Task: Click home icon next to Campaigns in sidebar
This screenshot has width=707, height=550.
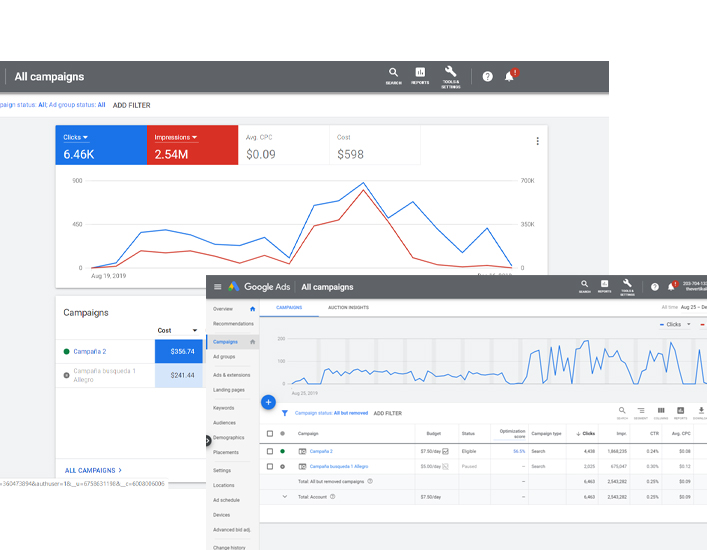Action: tap(252, 342)
